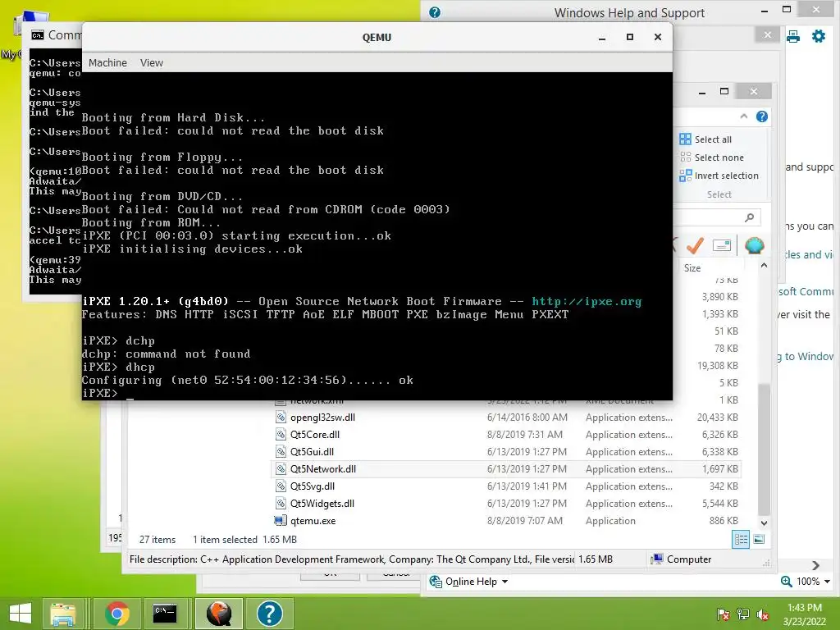Select the opengl32sw.dll file
The height and width of the screenshot is (630, 840).
322,418
